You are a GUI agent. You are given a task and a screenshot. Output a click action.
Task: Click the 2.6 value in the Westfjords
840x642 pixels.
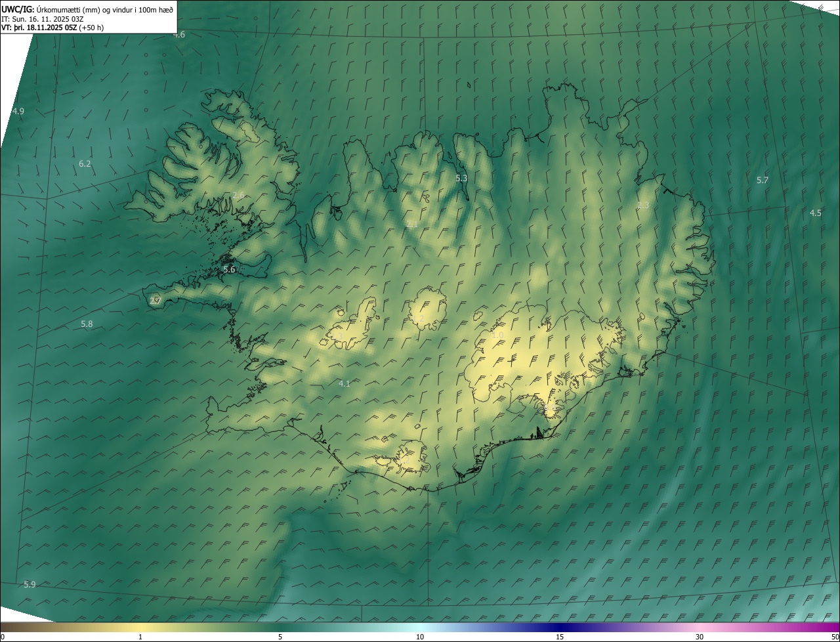tap(238, 195)
